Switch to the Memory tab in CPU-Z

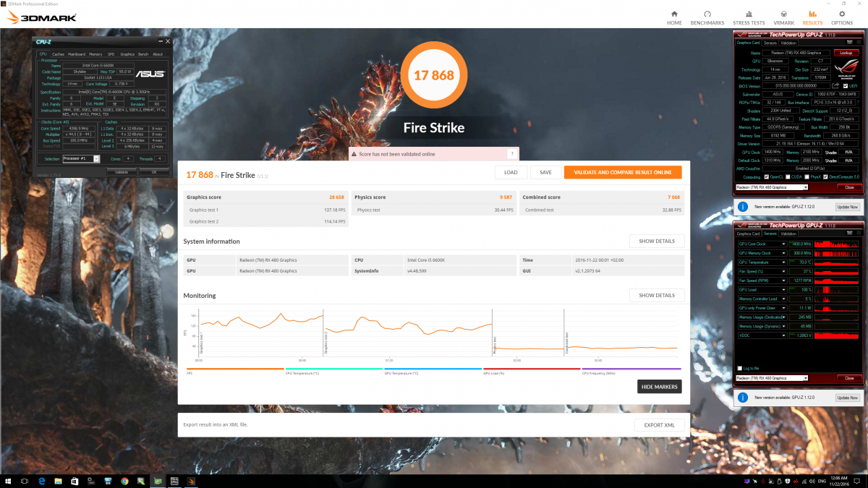pos(95,53)
